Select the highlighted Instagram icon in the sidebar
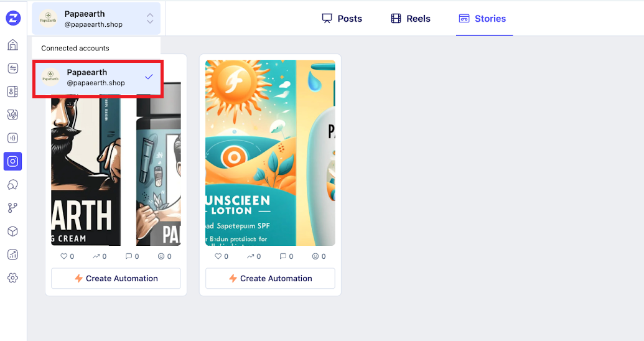Viewport: 644px width, 341px height. pos(12,161)
